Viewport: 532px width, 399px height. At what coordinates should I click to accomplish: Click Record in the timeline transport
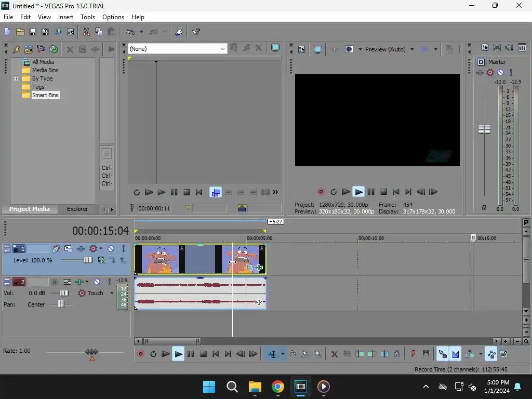click(x=141, y=354)
